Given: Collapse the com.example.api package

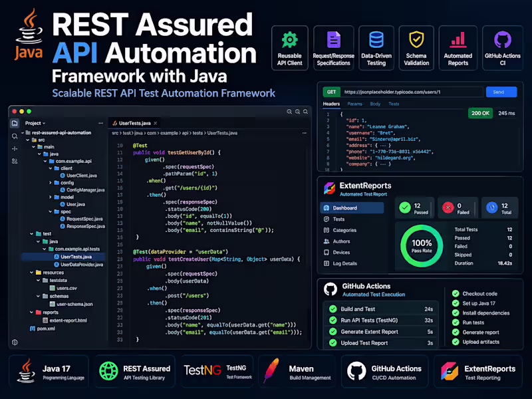Looking at the screenshot, I should click(45, 161).
